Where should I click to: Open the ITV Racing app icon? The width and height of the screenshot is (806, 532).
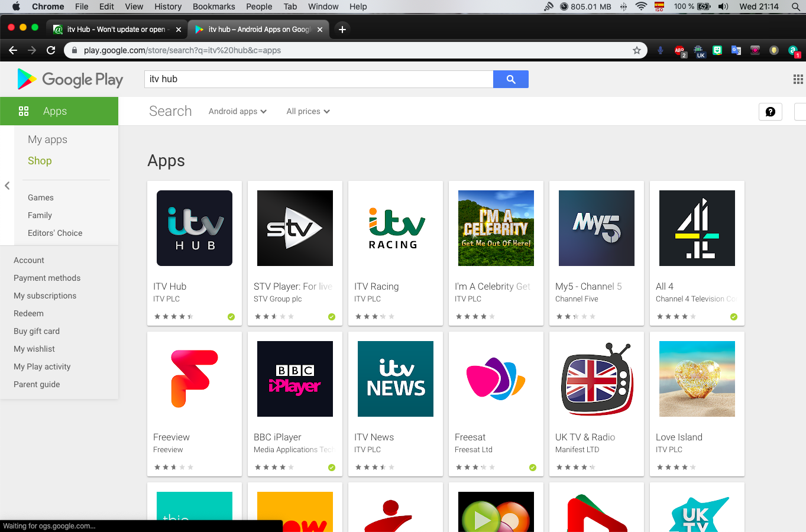396,228
